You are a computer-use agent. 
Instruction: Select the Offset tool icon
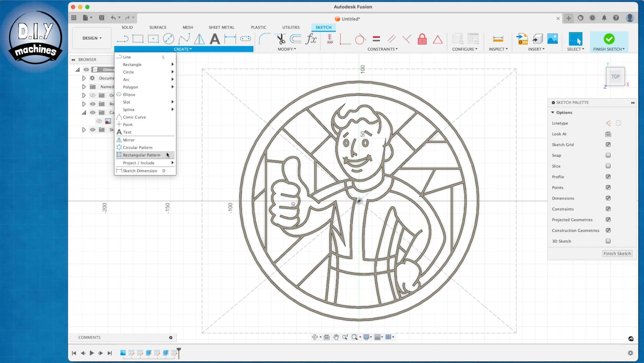(x=296, y=39)
